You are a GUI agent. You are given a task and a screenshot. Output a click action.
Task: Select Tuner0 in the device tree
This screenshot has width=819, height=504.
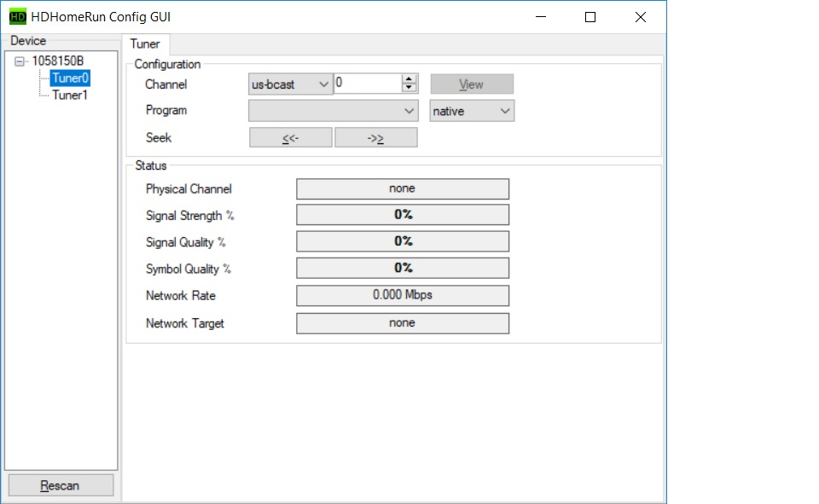pyautogui.click(x=70, y=78)
